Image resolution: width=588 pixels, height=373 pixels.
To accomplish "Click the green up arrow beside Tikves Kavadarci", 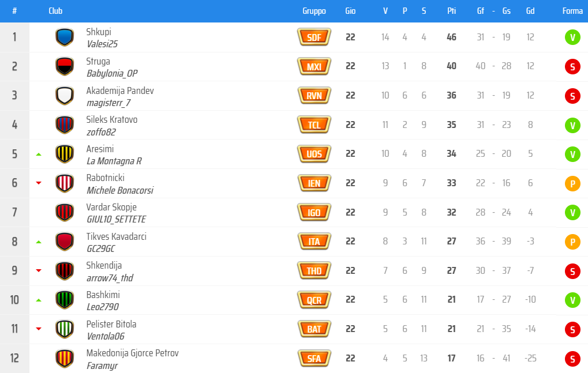I will (x=39, y=242).
